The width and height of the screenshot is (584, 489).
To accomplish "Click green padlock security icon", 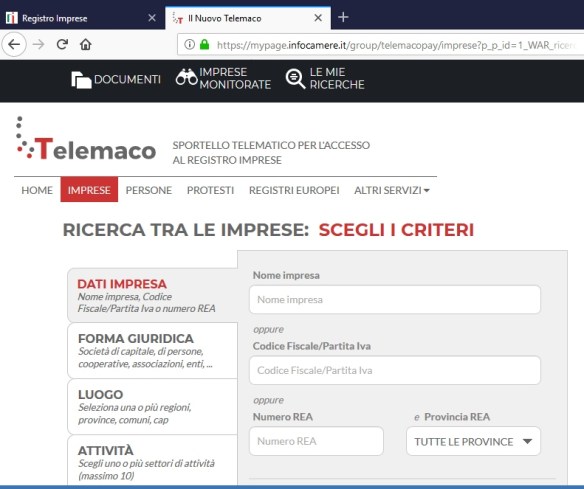I will click(x=204, y=45).
